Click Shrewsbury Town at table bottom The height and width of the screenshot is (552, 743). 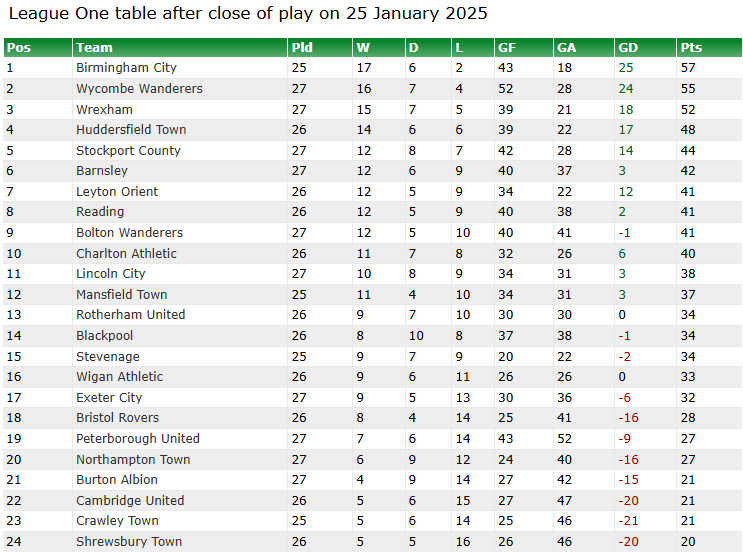[129, 541]
